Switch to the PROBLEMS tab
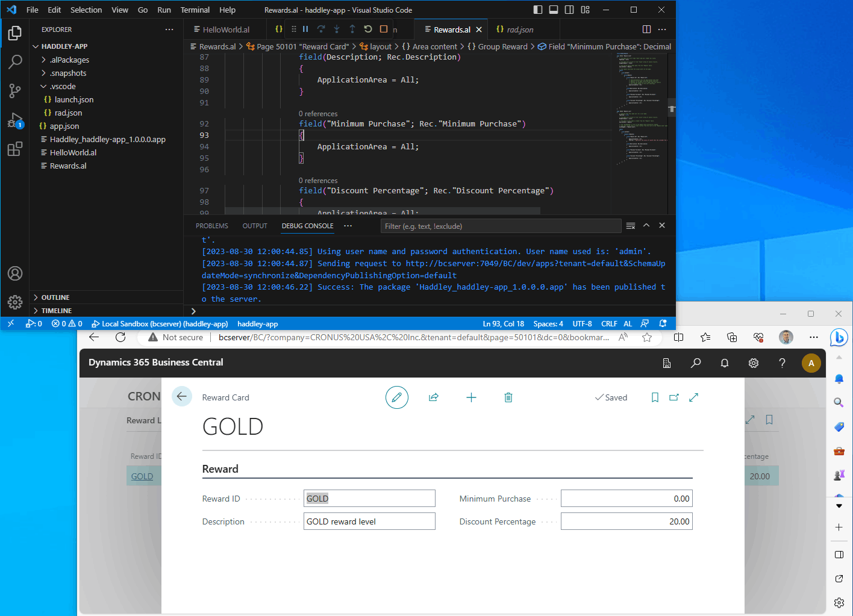The width and height of the screenshot is (853, 616). click(x=211, y=226)
